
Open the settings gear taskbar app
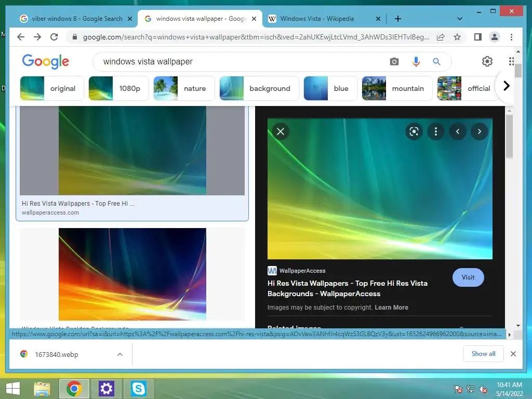click(106, 389)
